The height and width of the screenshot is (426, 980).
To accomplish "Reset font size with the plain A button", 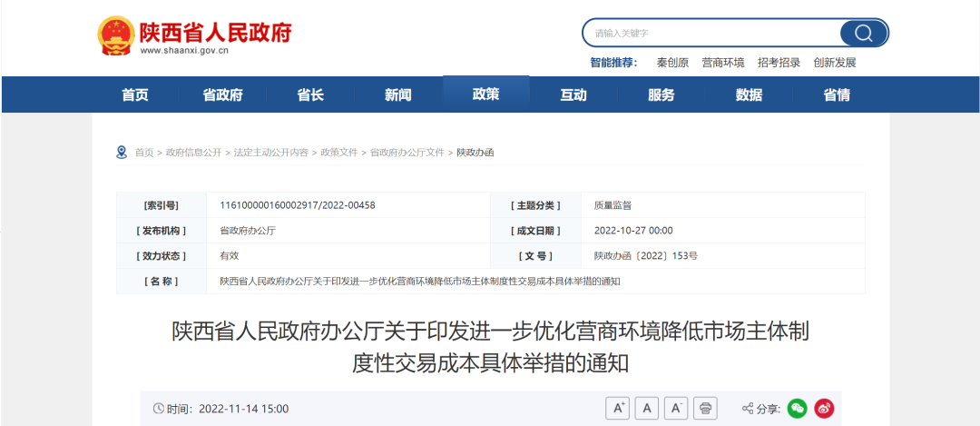I will coord(647,409).
